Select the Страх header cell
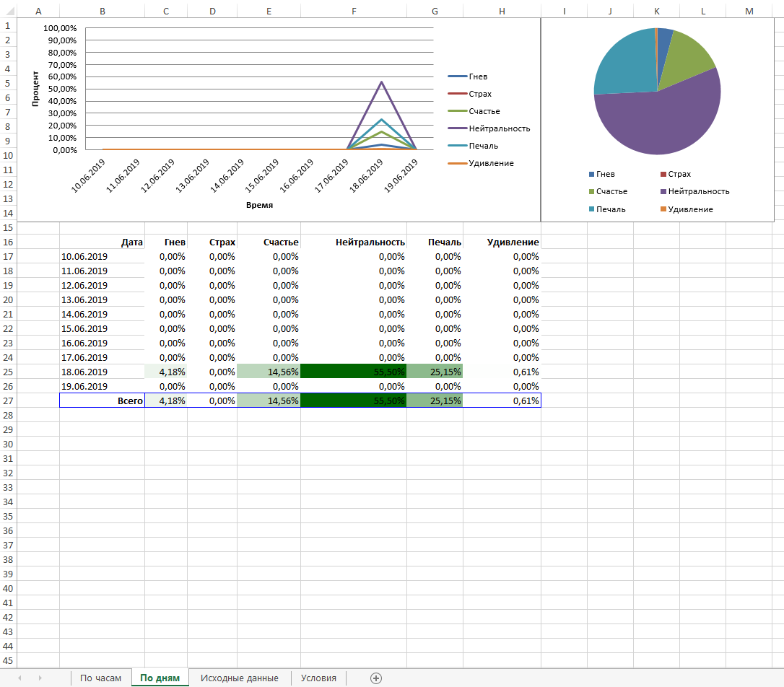Screen dimensions: 784x687 click(212, 242)
